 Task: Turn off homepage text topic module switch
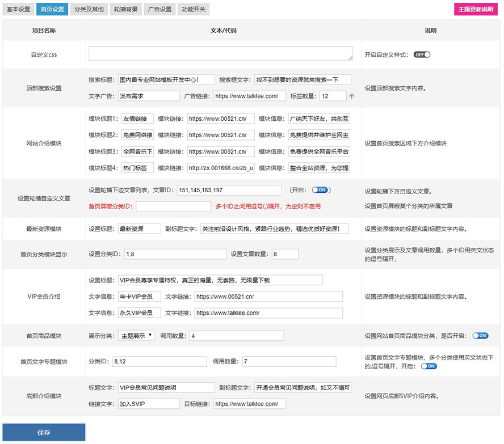tap(429, 366)
